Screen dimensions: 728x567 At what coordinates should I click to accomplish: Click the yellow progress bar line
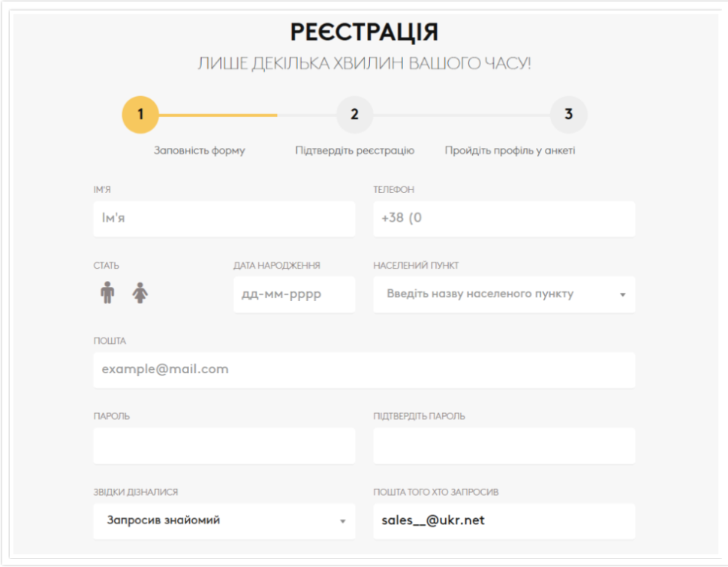pyautogui.click(x=218, y=115)
